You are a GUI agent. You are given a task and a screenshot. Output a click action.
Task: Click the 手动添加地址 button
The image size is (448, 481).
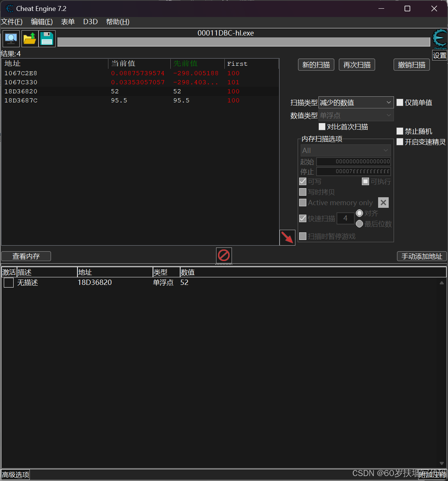[422, 256]
